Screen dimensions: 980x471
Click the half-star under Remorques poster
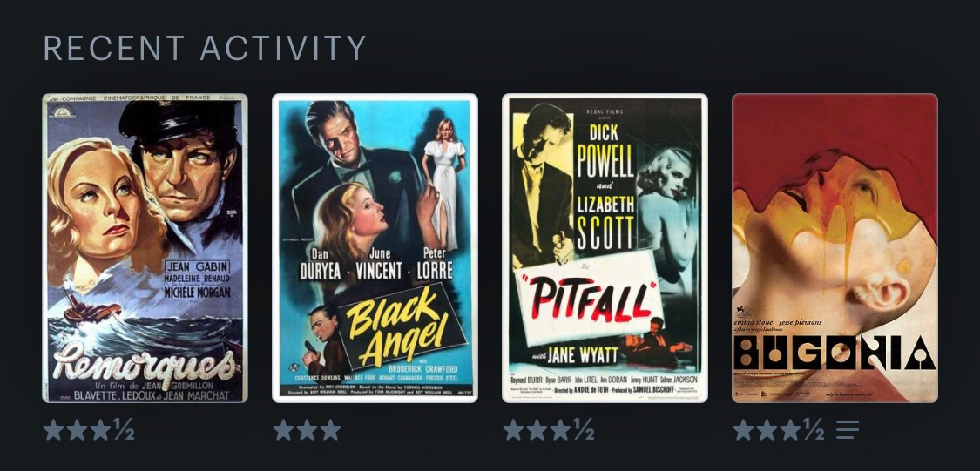[x=124, y=430]
